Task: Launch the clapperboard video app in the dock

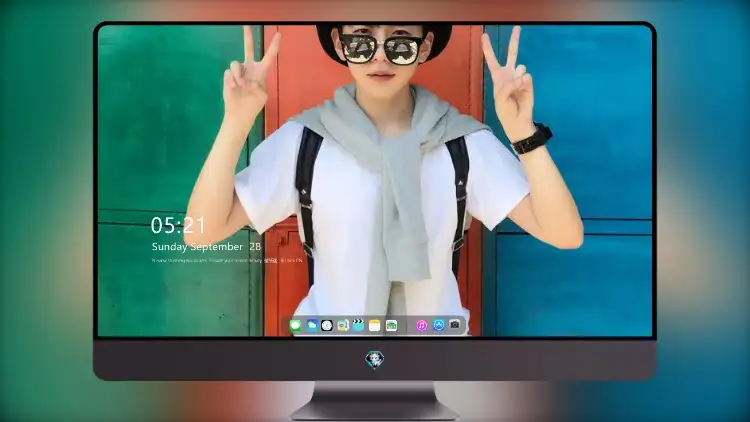Action: [358, 325]
